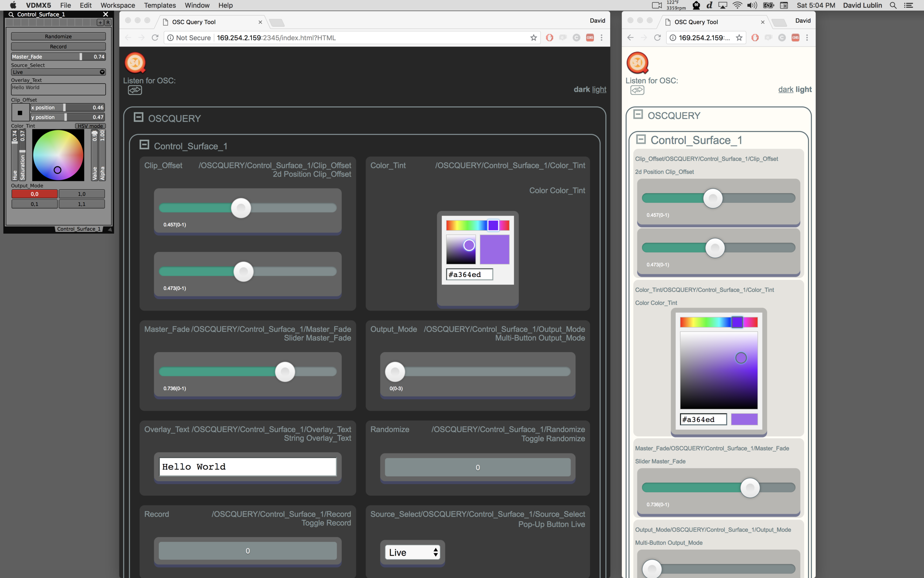This screenshot has height=578, width=924.
Task: Click the HSV color wheel in VDMX
Action: [x=58, y=155]
